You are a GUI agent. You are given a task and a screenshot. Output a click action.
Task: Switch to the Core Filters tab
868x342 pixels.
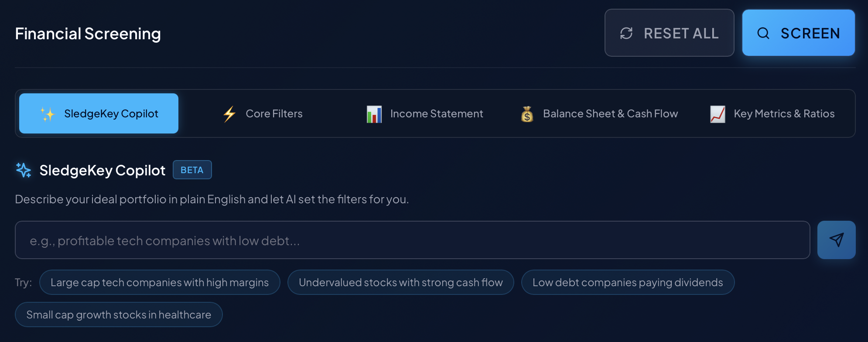pyautogui.click(x=274, y=114)
